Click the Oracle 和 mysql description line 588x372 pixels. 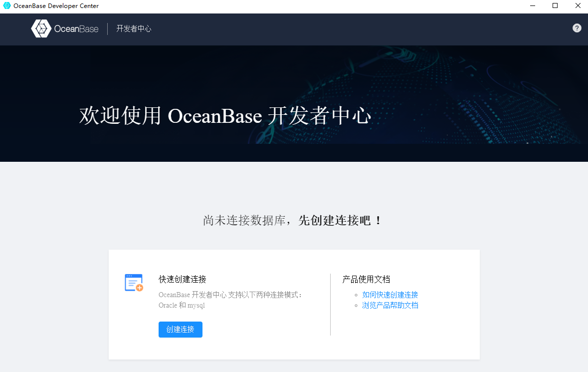(182, 305)
